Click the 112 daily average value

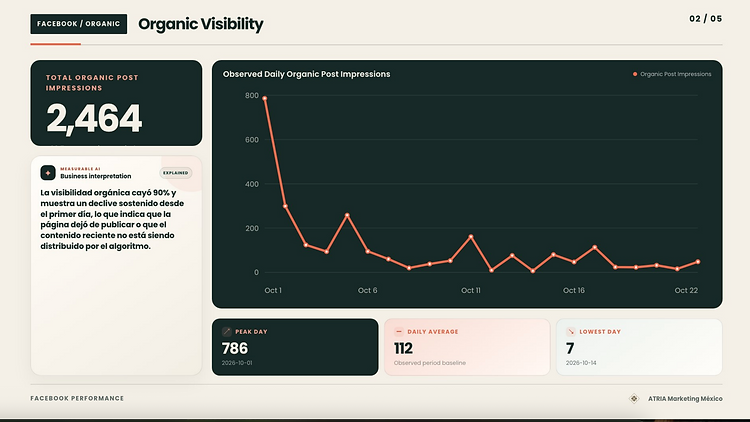pos(403,348)
